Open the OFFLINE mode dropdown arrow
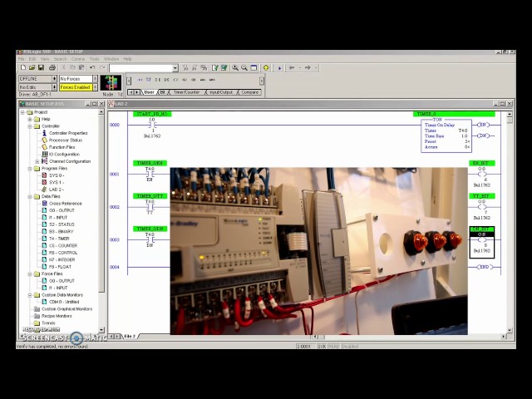The image size is (532, 399). click(x=54, y=79)
